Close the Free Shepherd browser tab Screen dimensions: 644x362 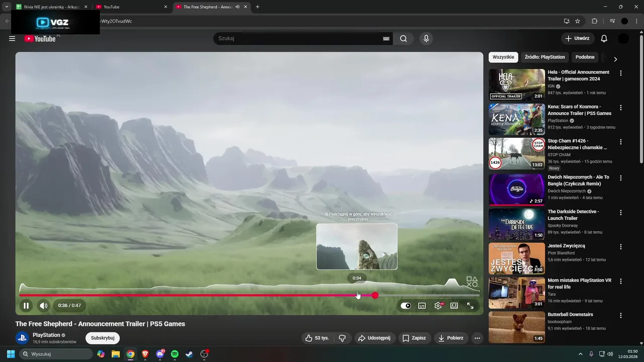point(245,7)
